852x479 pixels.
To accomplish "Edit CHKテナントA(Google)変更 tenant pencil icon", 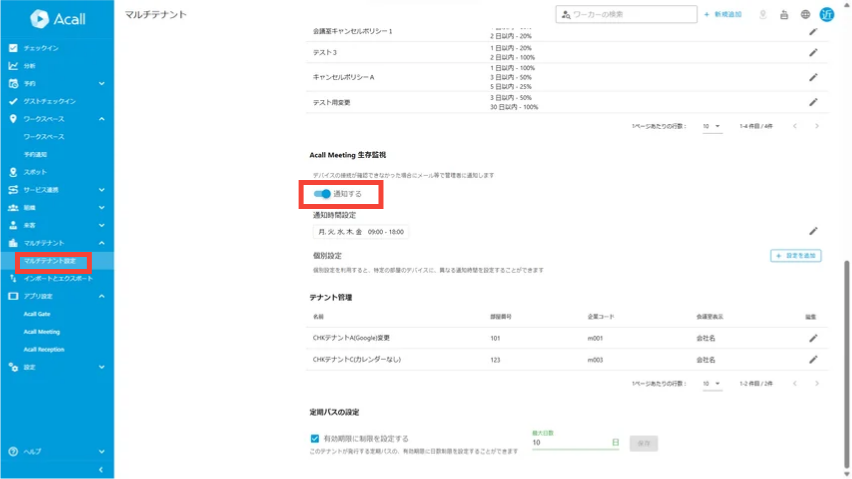I will (813, 338).
